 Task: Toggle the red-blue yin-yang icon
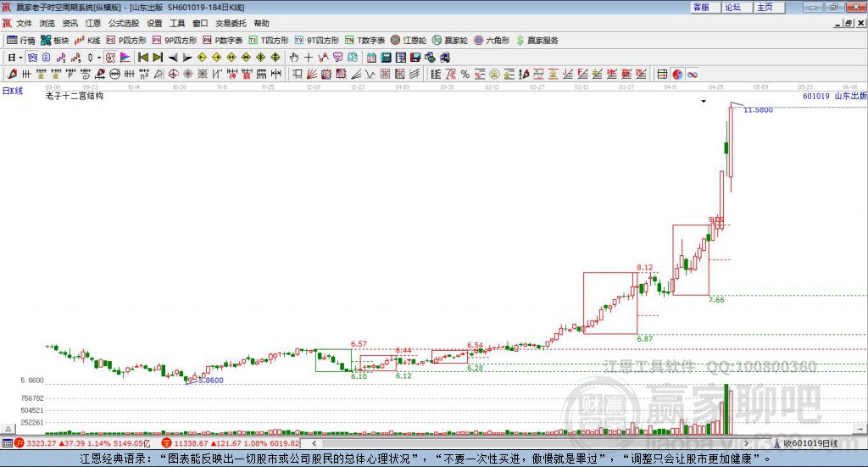point(677,74)
